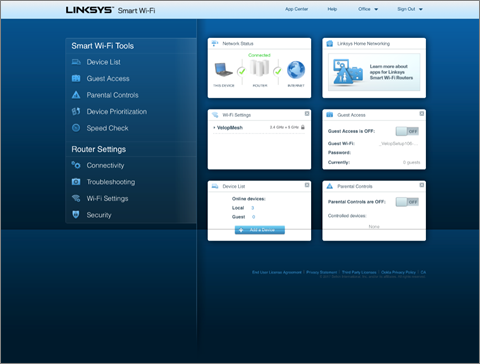Click the lock icon beside VelopMesh

303,127
